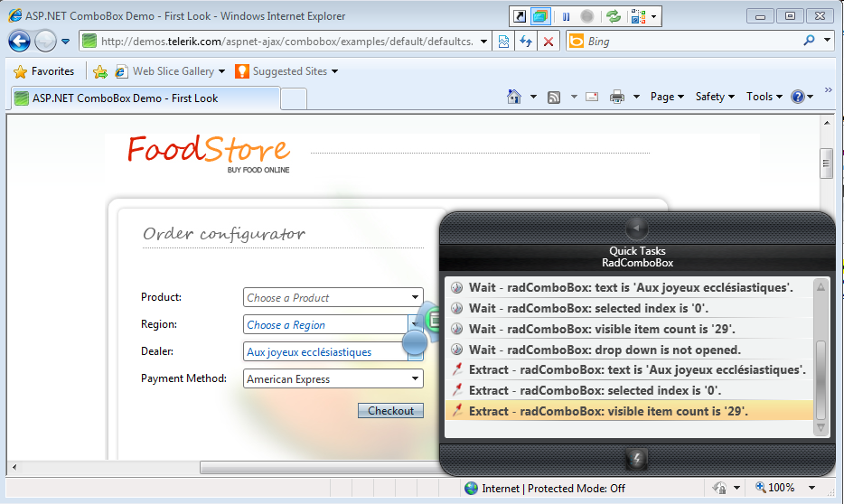844x504 pixels.
Task: Click the recorder grey stop circle
Action: pos(587,16)
